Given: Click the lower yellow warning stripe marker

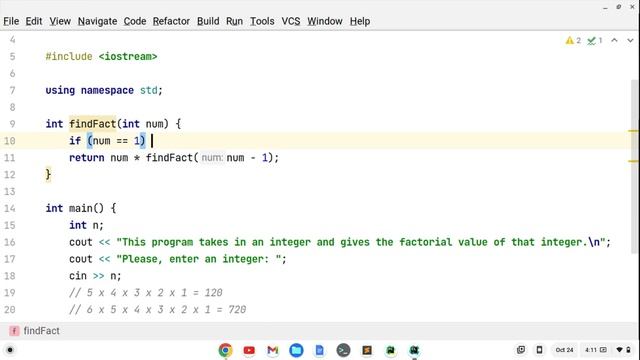Looking at the screenshot, I should pos(633,161).
